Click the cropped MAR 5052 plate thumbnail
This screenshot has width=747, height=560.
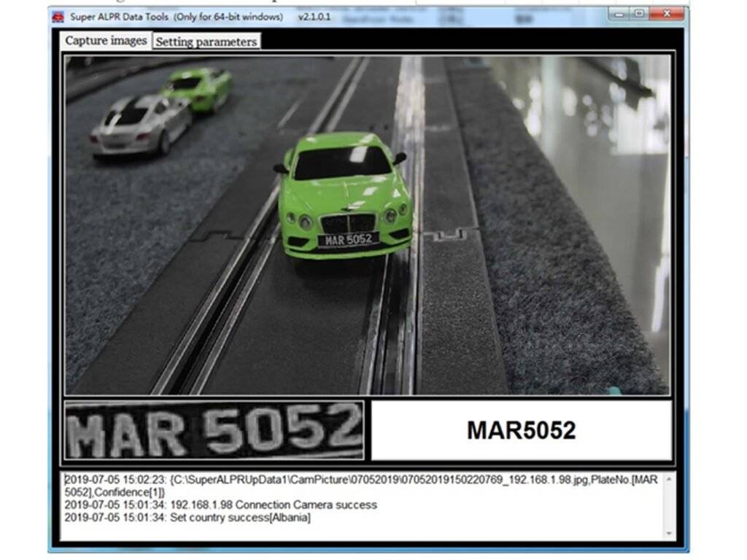tap(214, 430)
